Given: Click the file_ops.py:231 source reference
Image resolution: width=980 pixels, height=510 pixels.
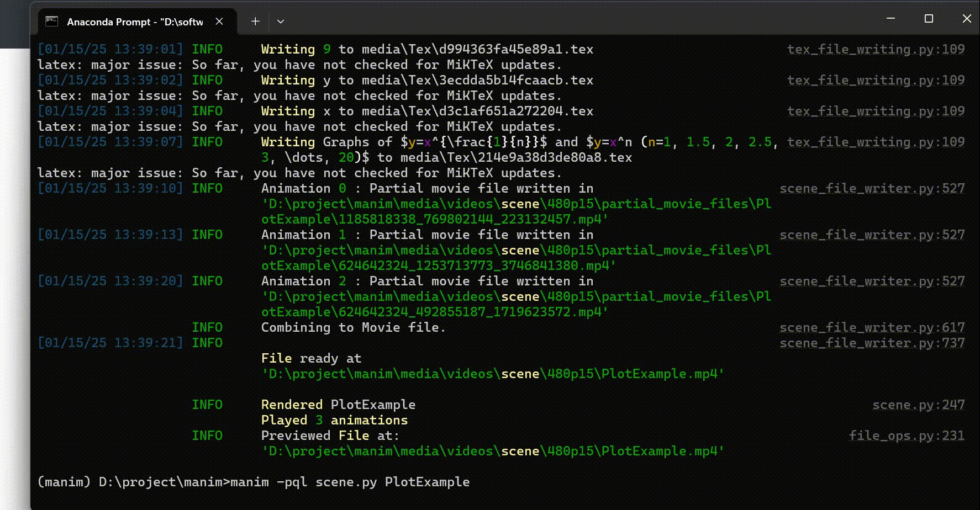Looking at the screenshot, I should [907, 436].
